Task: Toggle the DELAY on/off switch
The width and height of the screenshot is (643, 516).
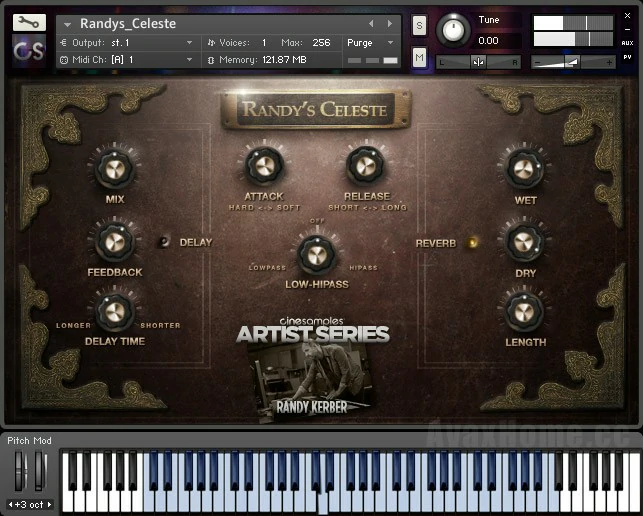Action: click(164, 242)
